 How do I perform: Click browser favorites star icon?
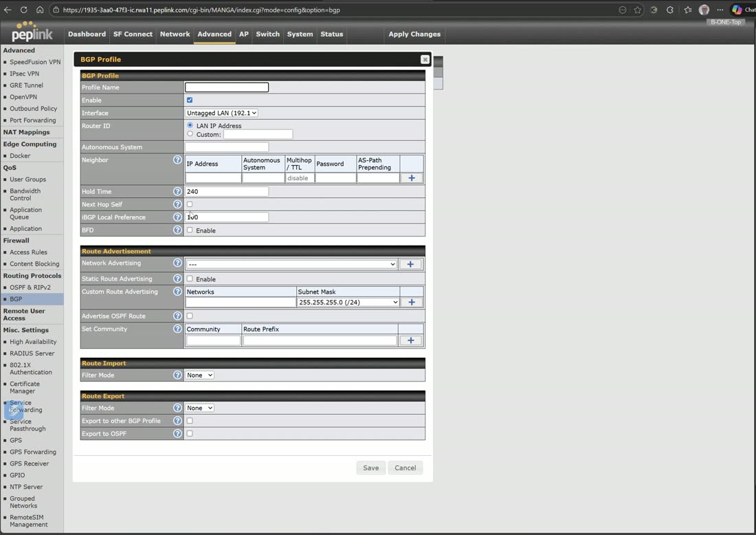point(637,10)
